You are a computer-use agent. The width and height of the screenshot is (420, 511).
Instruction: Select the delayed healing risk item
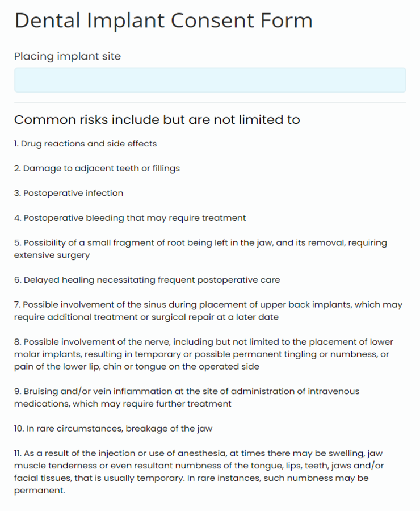point(146,280)
